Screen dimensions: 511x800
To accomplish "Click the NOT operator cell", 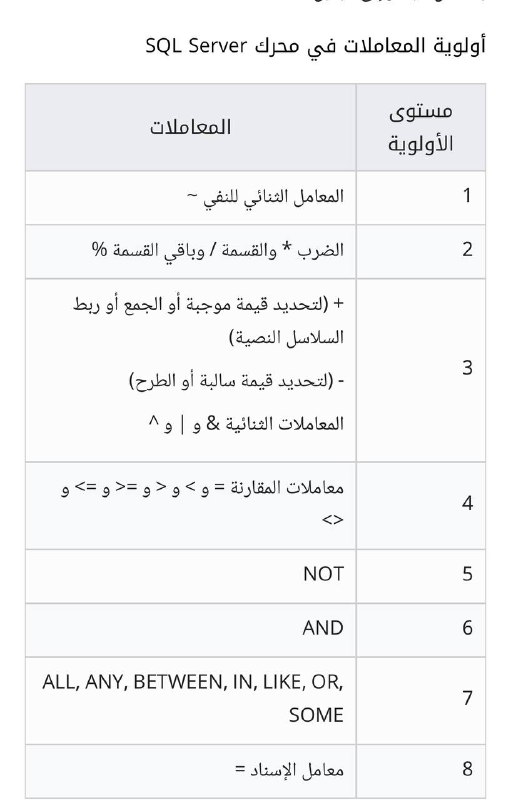I will click(190, 576).
